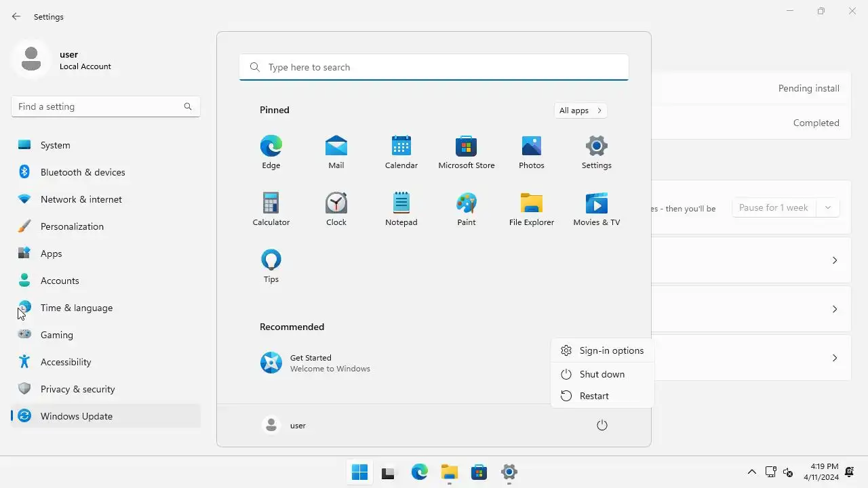
Task: Open Edge from pinned apps
Action: pos(271,152)
